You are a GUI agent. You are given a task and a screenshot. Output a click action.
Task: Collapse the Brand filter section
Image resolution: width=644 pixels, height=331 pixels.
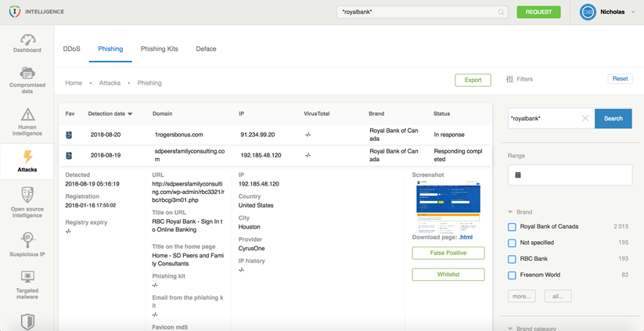[510, 212]
